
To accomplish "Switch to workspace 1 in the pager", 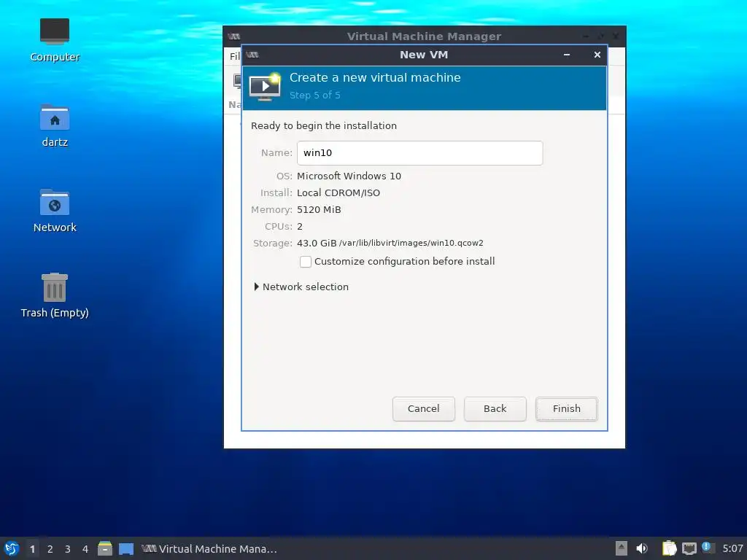I will (32, 548).
